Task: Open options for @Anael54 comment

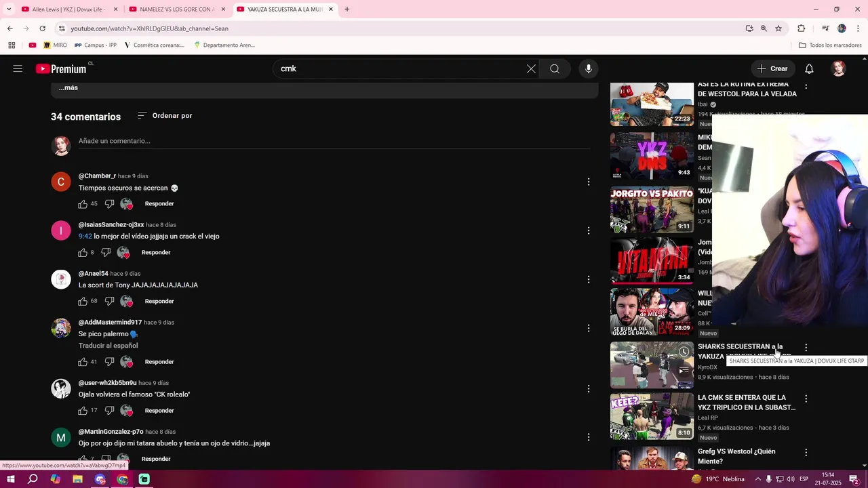Action: (589, 279)
